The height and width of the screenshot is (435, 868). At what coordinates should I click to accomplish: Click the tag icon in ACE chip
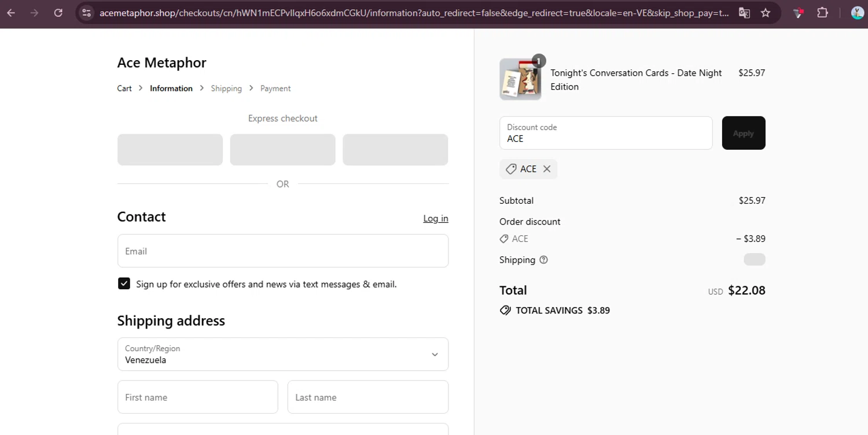coord(510,169)
